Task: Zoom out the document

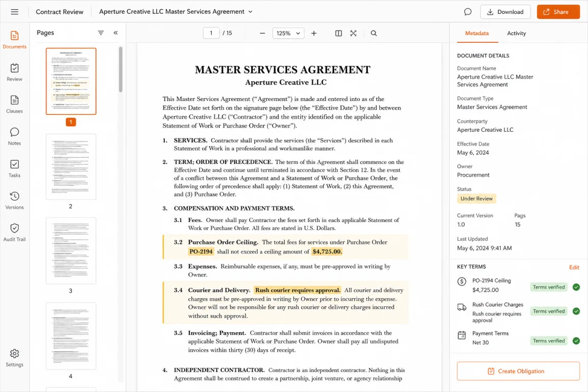Action: pos(262,33)
